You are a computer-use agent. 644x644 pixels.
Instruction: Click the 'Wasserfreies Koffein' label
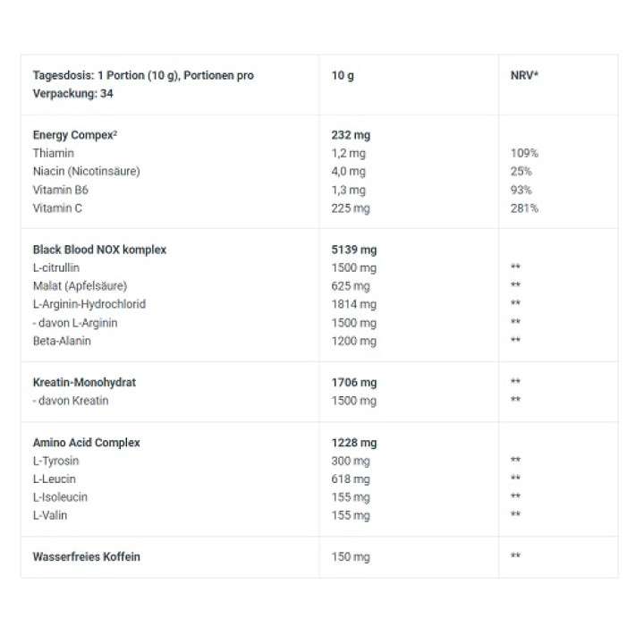(x=86, y=556)
